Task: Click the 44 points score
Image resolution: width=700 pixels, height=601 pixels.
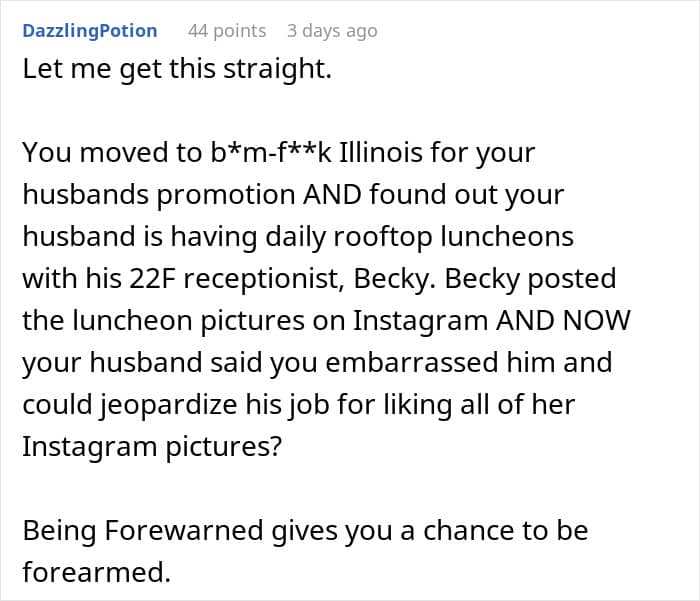Action: [227, 31]
